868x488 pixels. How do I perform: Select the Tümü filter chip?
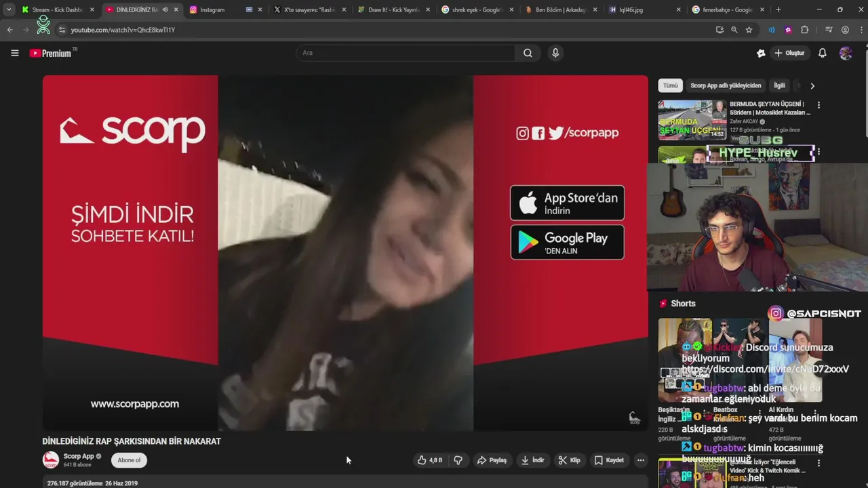pyautogui.click(x=670, y=85)
